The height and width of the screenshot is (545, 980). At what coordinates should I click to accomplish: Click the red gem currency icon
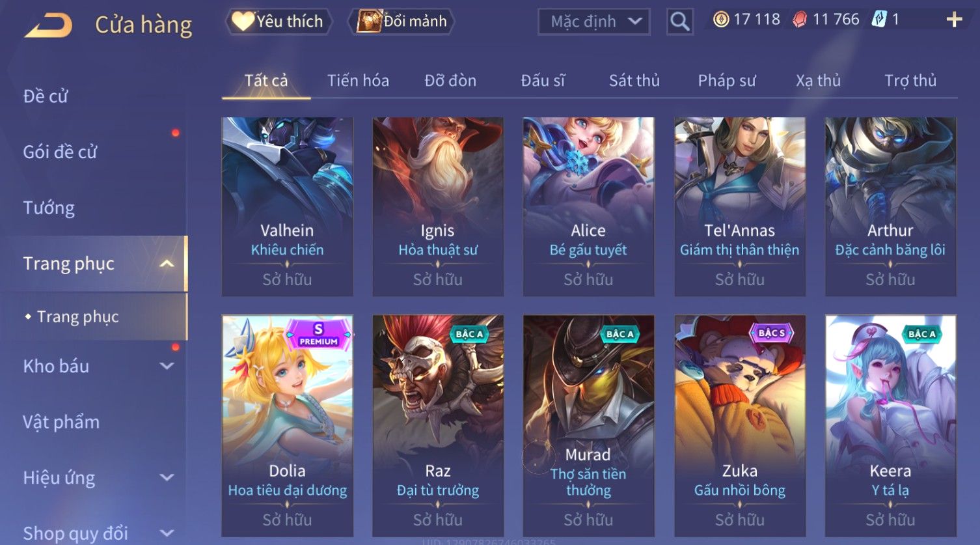point(800,20)
